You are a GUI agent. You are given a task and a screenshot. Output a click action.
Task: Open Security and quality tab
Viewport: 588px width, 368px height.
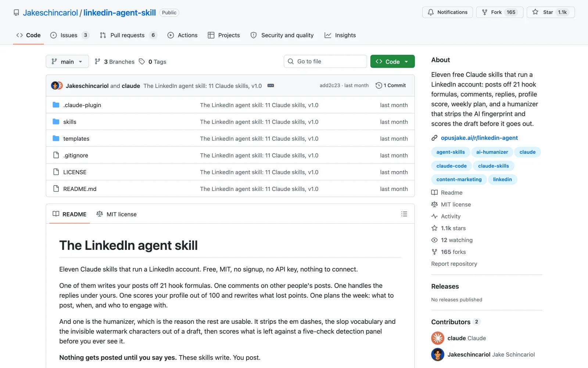pos(282,35)
